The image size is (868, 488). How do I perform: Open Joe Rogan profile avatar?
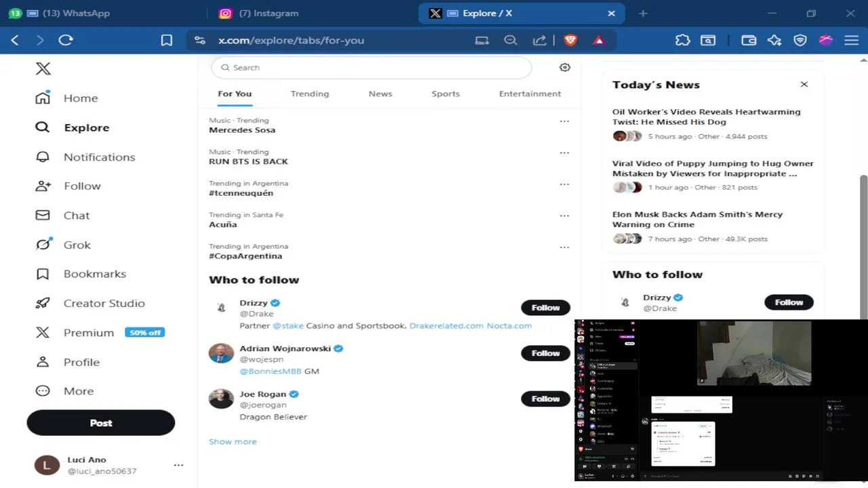[x=221, y=399]
